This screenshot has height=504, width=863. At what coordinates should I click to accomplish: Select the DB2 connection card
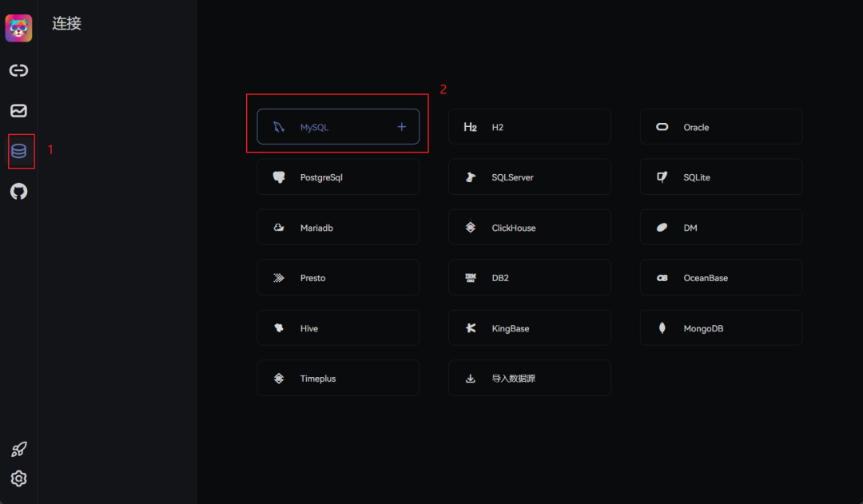(x=530, y=277)
